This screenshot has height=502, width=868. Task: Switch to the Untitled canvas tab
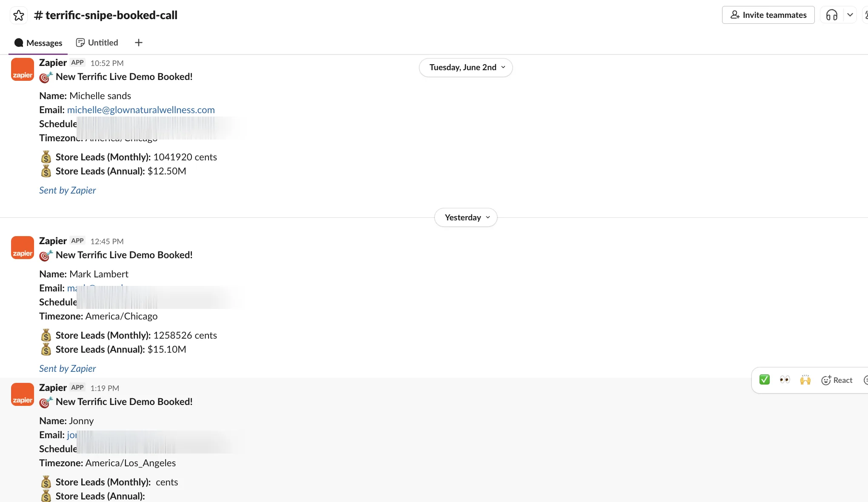point(97,43)
